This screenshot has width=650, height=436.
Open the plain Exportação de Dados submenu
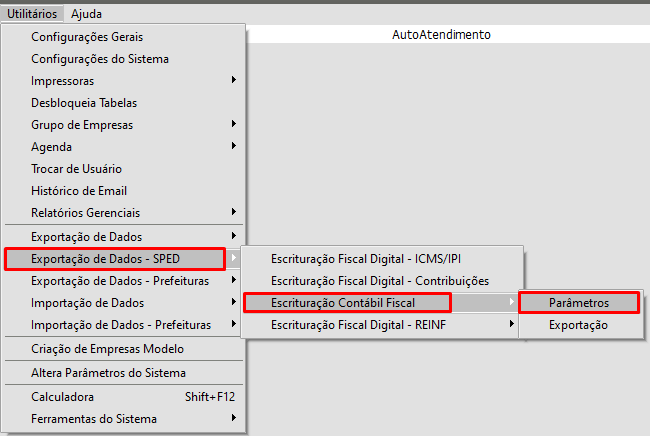pyautogui.click(x=124, y=237)
